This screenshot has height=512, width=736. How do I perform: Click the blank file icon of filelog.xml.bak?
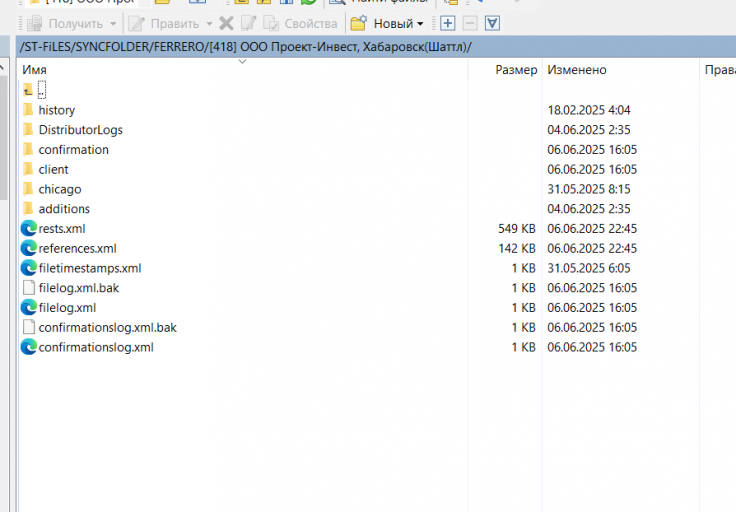coord(29,288)
